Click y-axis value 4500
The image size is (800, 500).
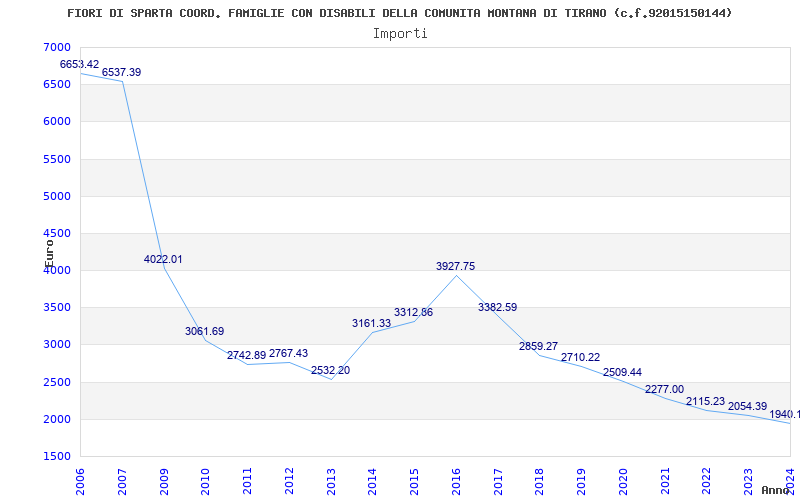pos(56,234)
